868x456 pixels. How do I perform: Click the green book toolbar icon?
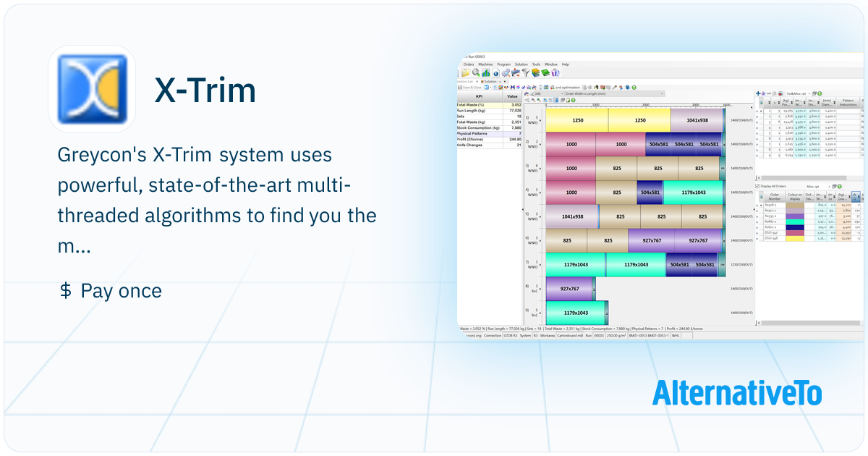pyautogui.click(x=545, y=72)
